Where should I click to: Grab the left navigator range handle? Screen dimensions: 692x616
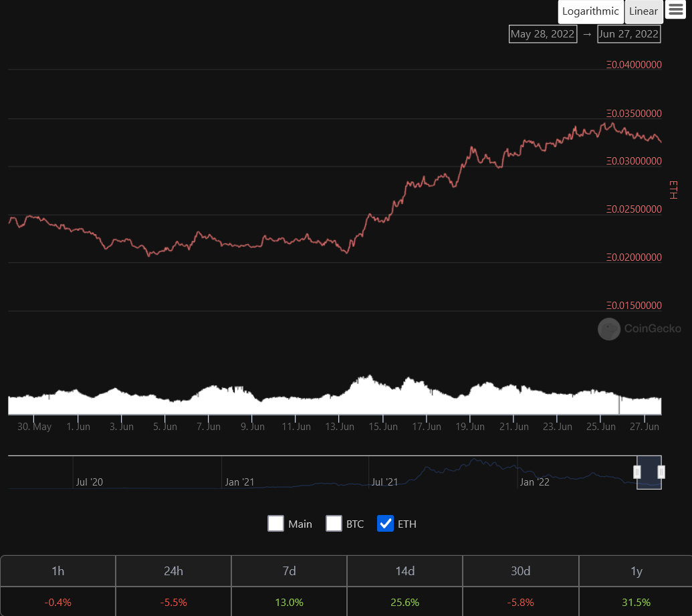pyautogui.click(x=637, y=472)
